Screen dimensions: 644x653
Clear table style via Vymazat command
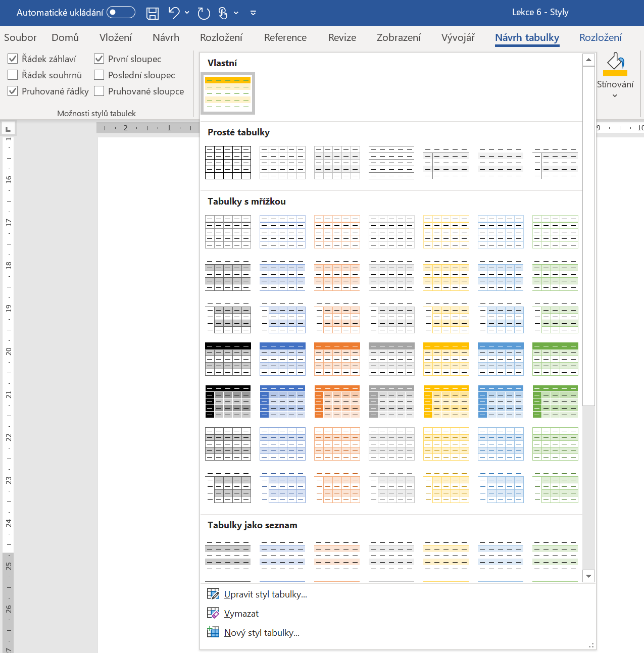241,613
